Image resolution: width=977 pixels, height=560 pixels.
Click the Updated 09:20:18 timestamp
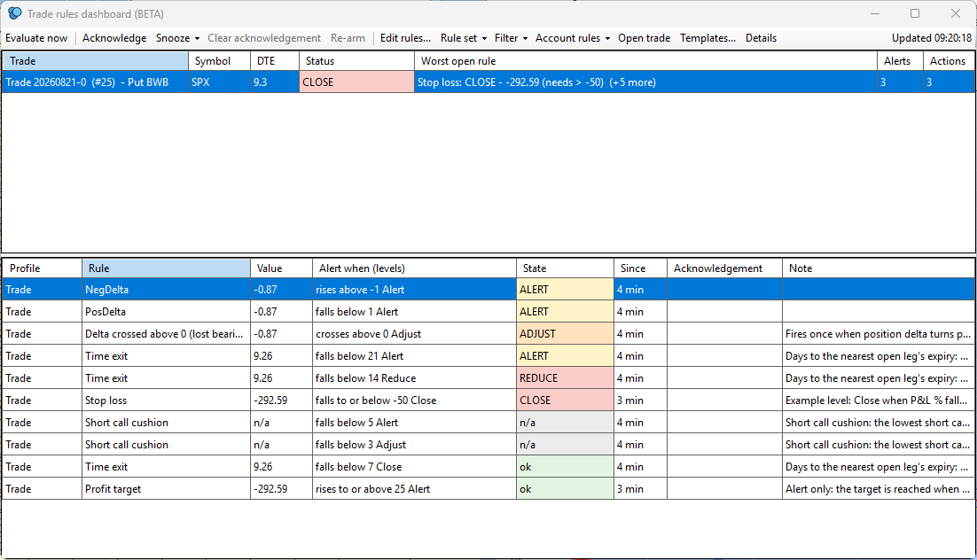[x=932, y=38]
